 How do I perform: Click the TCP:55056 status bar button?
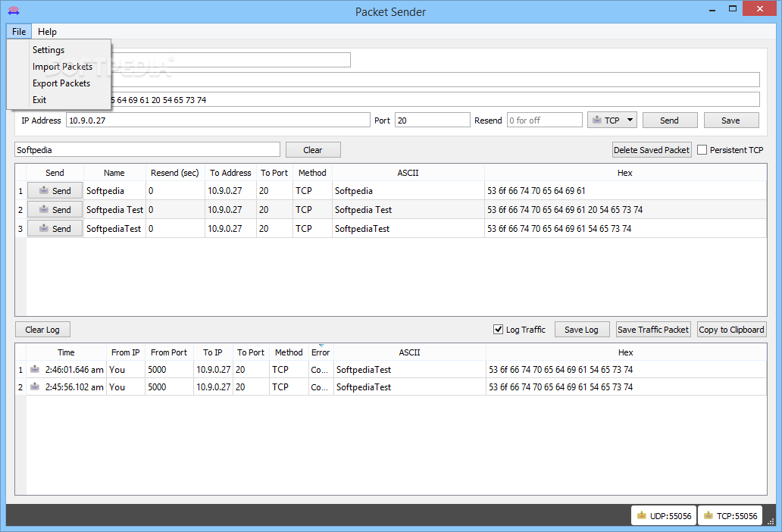pos(730,515)
